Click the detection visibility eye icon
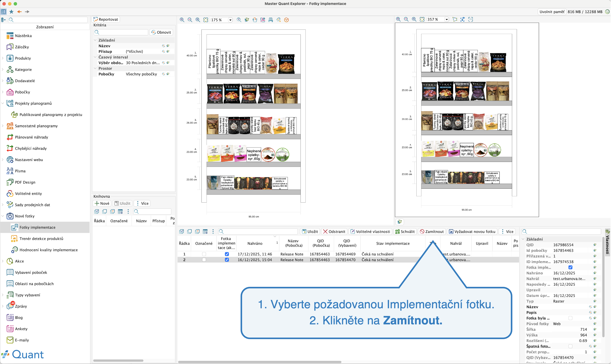Image resolution: width=611 pixels, height=364 pixels. [x=463, y=19]
